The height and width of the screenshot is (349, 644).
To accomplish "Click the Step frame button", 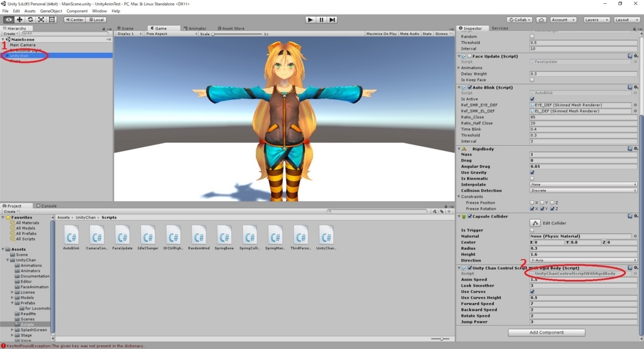I will (x=332, y=19).
